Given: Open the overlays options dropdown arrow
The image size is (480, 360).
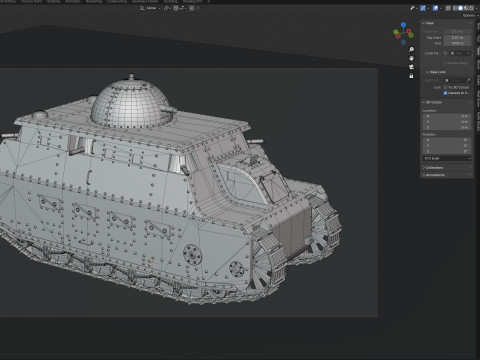Looking at the screenshot, I should pos(441,8).
